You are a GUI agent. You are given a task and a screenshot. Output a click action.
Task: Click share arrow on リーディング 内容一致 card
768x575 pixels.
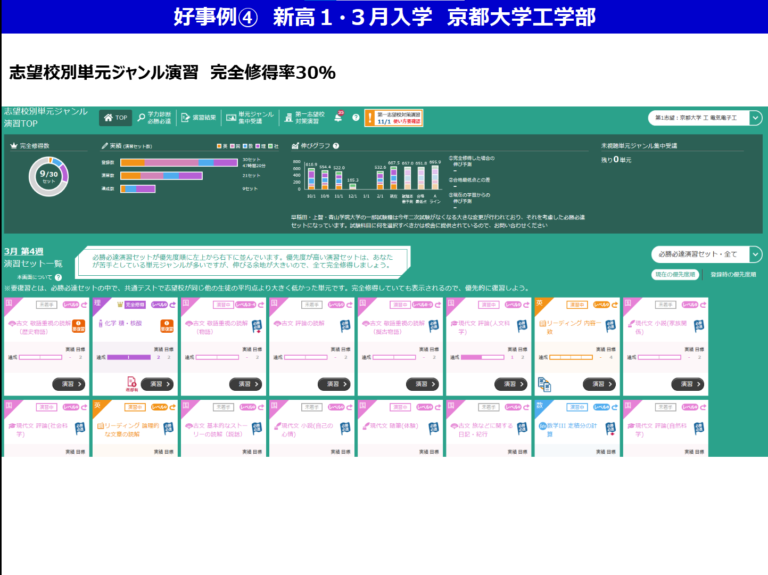point(615,305)
